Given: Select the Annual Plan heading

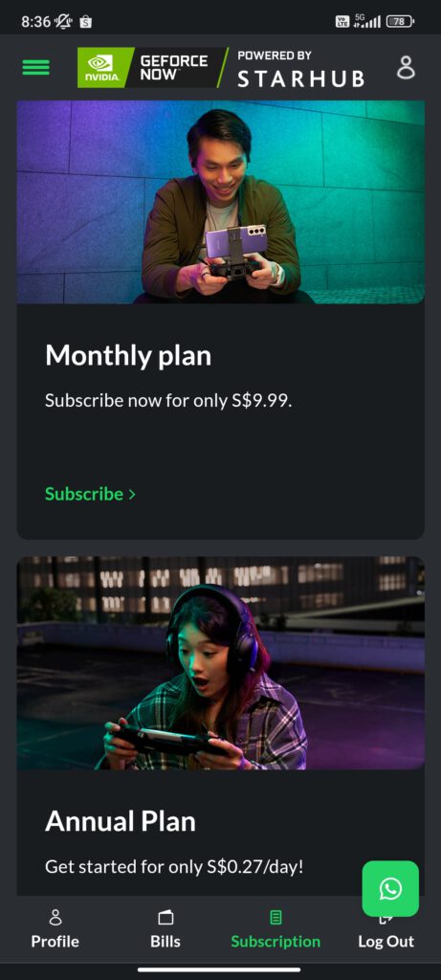Looking at the screenshot, I should [121, 821].
